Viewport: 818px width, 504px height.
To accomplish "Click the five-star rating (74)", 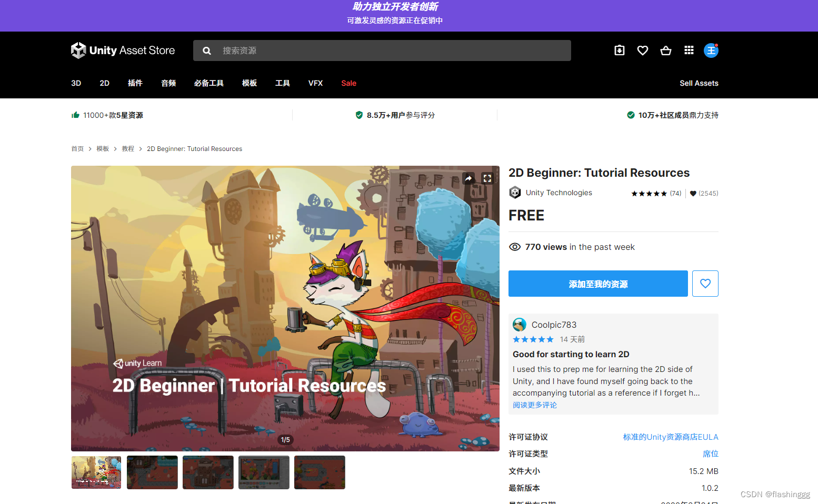I will click(656, 194).
